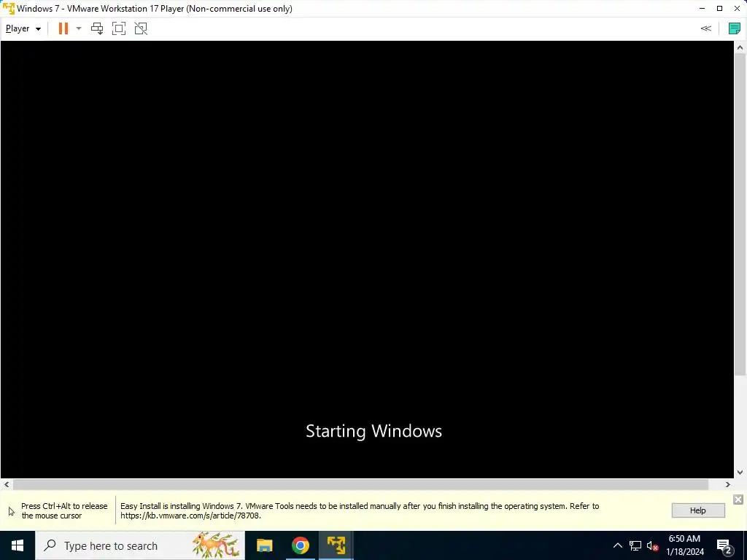Click the horizontal scrollbar thumb

point(360,485)
